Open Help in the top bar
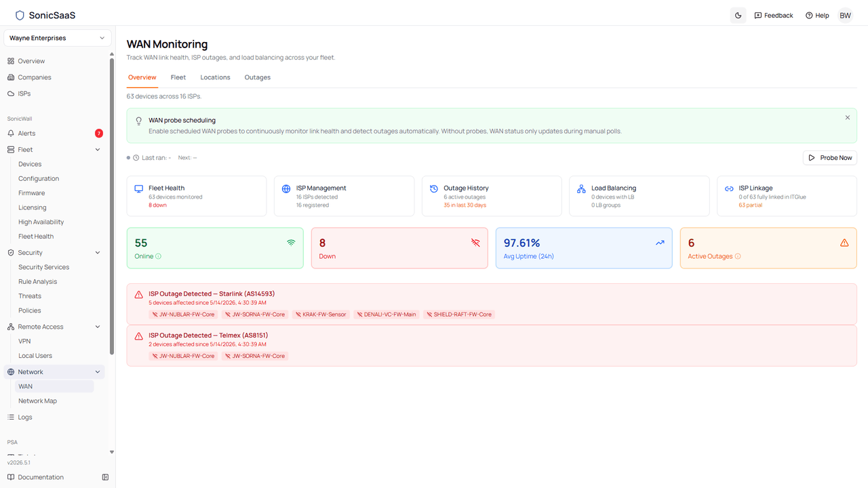This screenshot has width=868, height=488. (x=817, y=15)
